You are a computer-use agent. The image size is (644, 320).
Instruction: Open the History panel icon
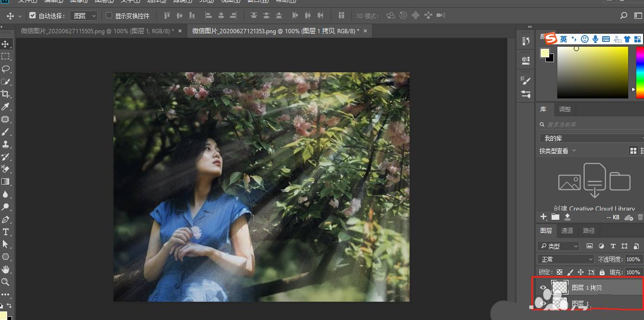[526, 42]
